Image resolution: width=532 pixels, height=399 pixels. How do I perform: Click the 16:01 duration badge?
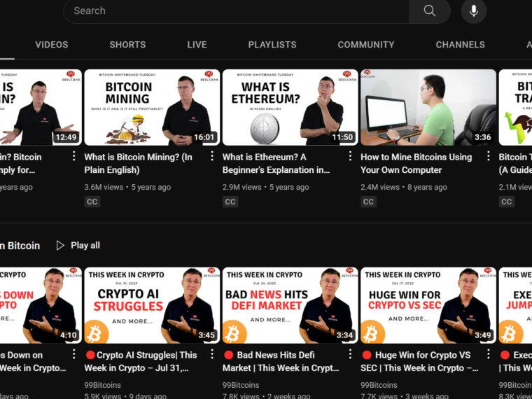[204, 137]
